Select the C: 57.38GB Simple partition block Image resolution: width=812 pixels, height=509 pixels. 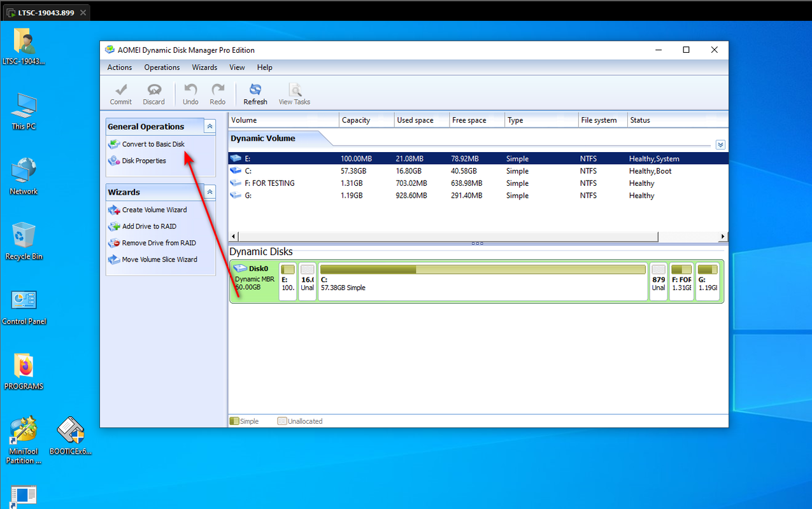[x=483, y=281]
